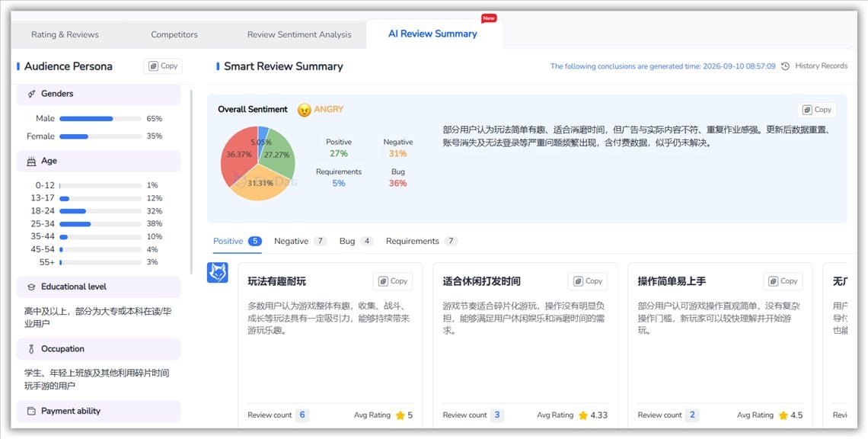Image resolution: width=868 pixels, height=439 pixels.
Task: Click the 13-17 age row 12% value
Action: click(155, 198)
